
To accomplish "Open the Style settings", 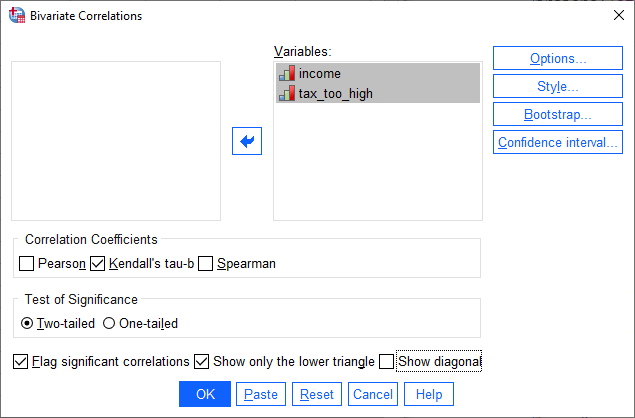I will 558,86.
